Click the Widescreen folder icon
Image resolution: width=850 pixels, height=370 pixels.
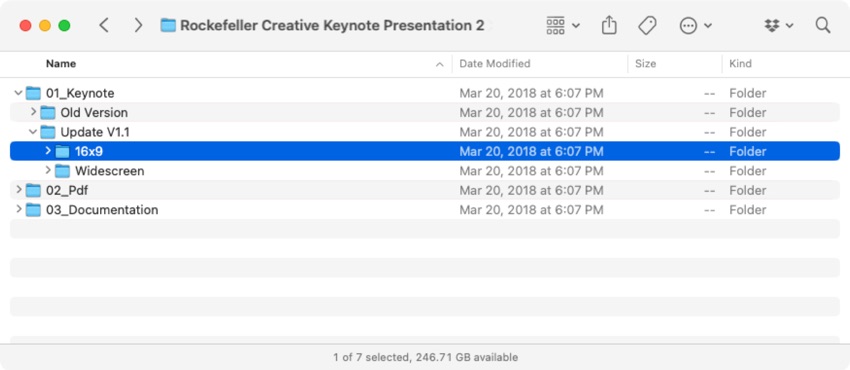click(x=63, y=171)
